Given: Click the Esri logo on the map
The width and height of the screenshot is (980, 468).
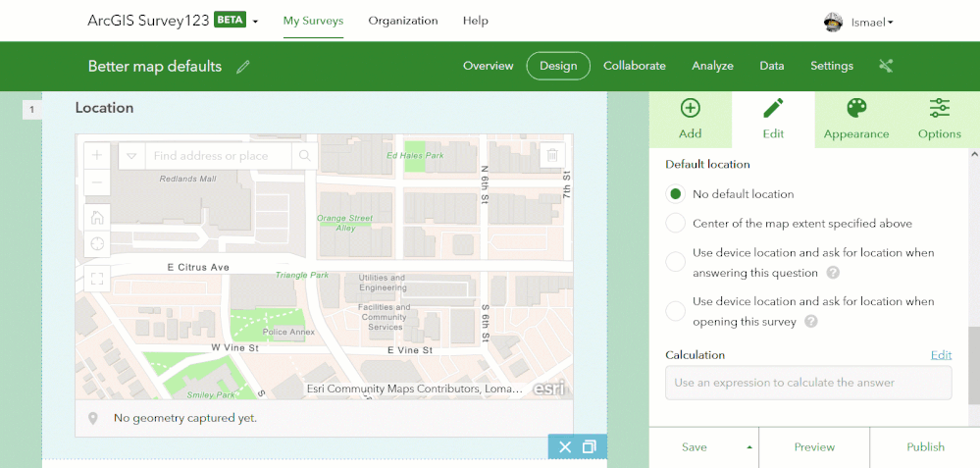Looking at the screenshot, I should pyautogui.click(x=548, y=389).
